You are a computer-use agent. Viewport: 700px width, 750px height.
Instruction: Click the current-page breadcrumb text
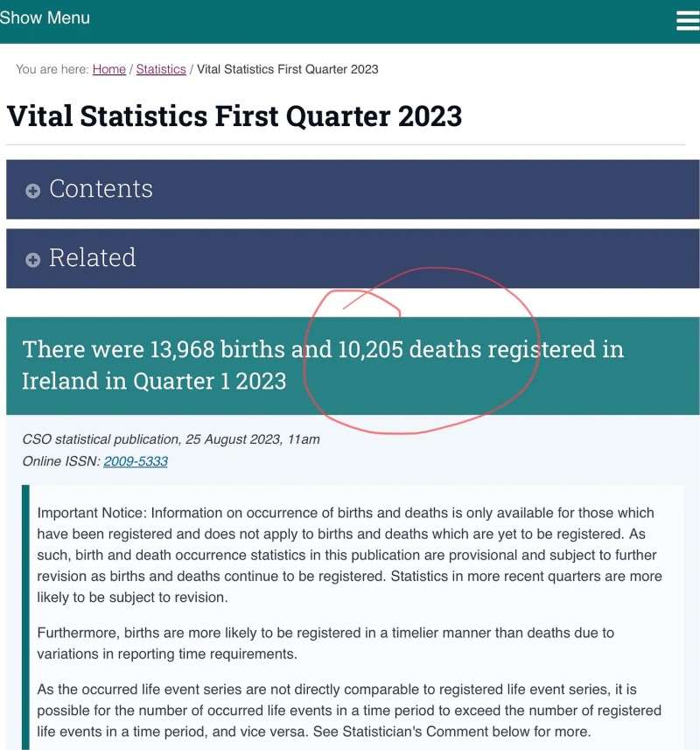[x=288, y=69]
